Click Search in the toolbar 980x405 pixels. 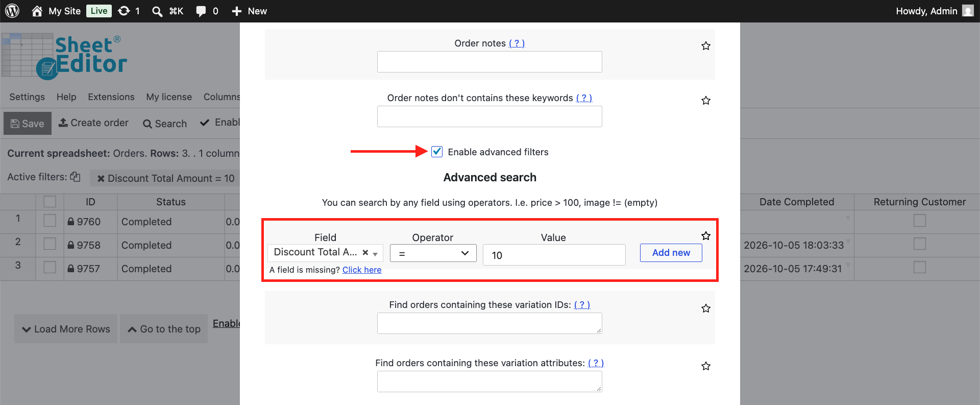pyautogui.click(x=165, y=124)
